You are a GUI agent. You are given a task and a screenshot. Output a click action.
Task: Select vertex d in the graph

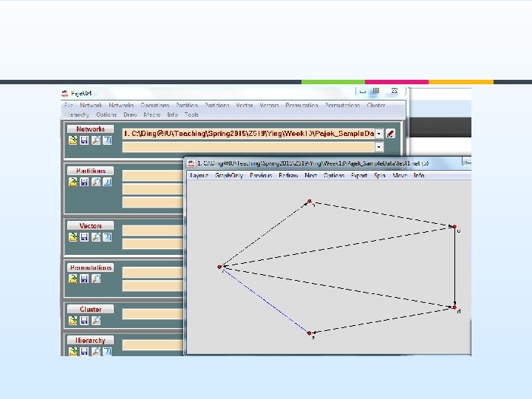454,307
